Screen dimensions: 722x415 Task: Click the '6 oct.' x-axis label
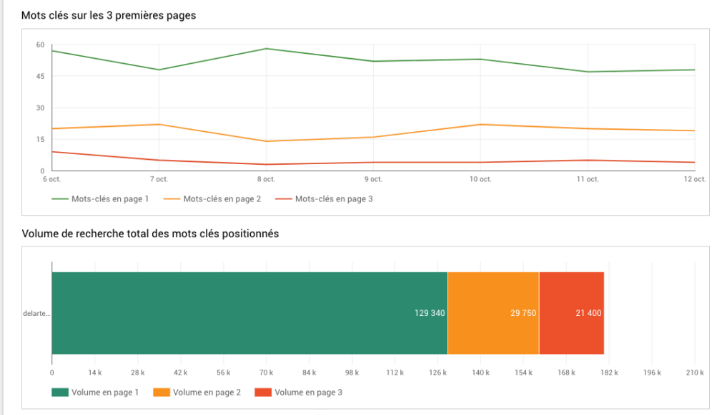(52, 179)
